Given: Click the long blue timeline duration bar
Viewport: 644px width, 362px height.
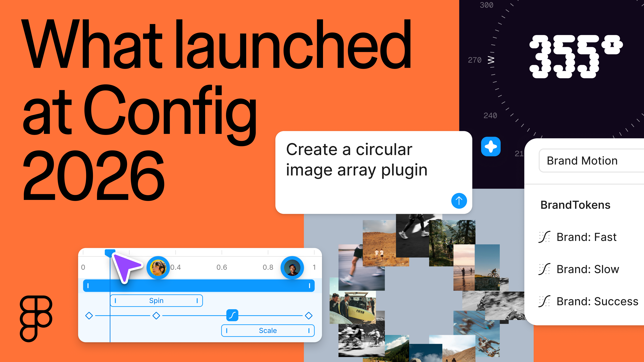Looking at the screenshot, I should [x=199, y=286].
